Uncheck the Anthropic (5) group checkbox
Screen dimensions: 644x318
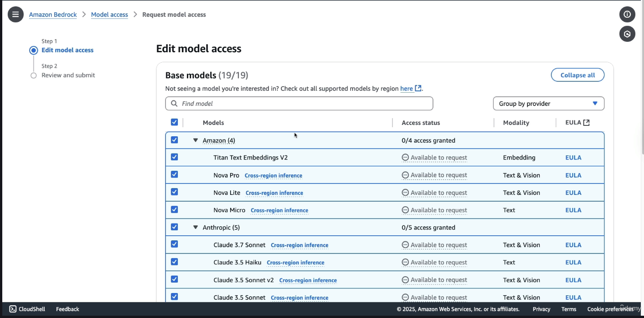click(x=174, y=227)
